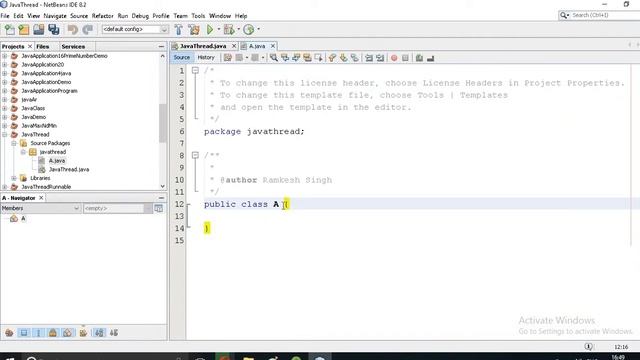Click the Shift Line Right icon
This screenshot has height=360, width=640.
coord(380,58)
